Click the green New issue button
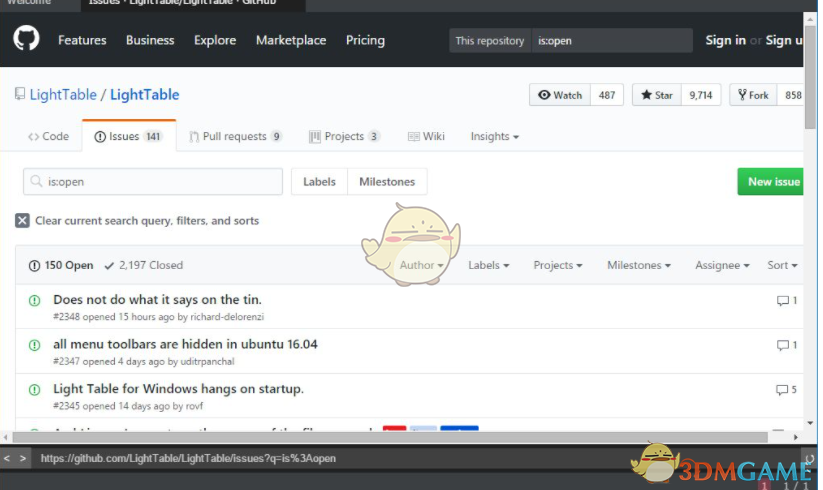Viewport: 823px width, 490px height. click(x=770, y=182)
